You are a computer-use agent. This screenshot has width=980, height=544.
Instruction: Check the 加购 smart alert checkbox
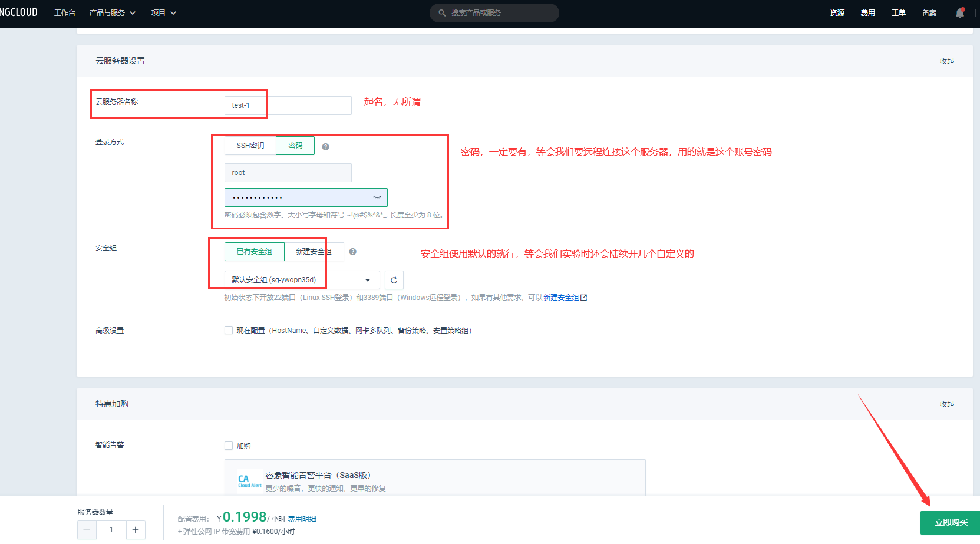229,446
